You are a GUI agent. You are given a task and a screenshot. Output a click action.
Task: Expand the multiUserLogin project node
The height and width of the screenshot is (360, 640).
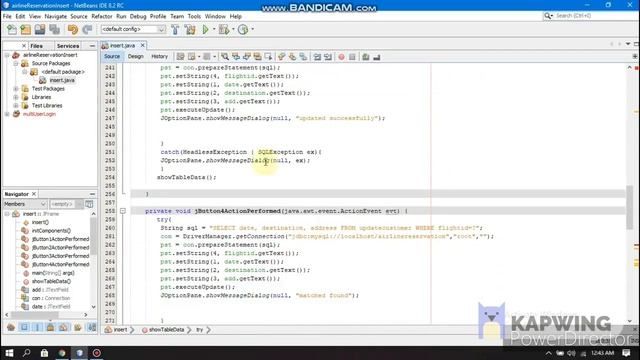(7, 114)
